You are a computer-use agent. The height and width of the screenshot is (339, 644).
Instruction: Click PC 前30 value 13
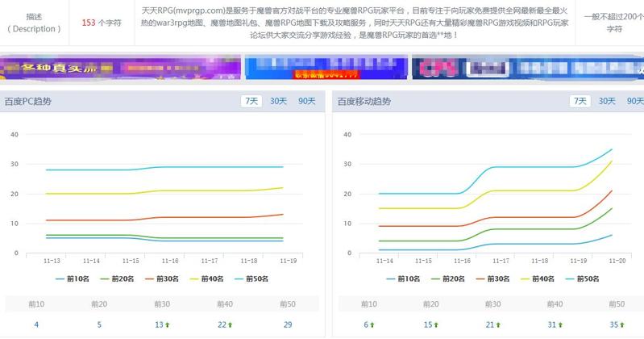tap(159, 324)
